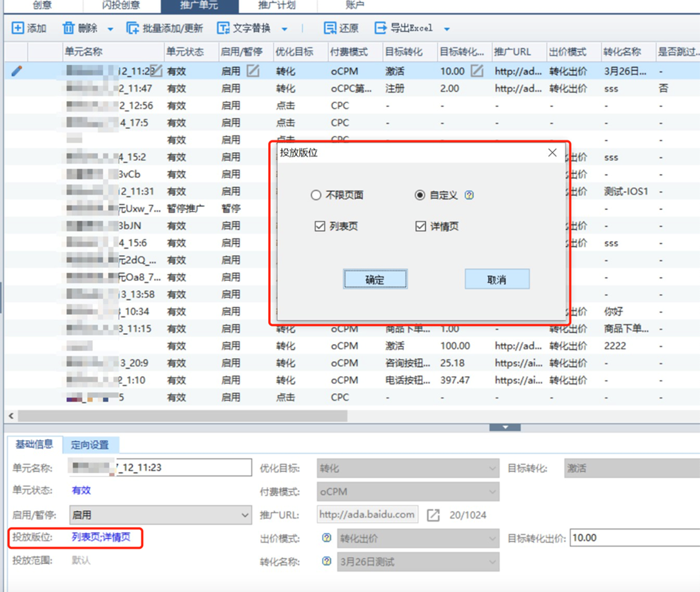700x592 pixels.
Task: Click the 文字替换 text replace icon
Action: tap(223, 28)
